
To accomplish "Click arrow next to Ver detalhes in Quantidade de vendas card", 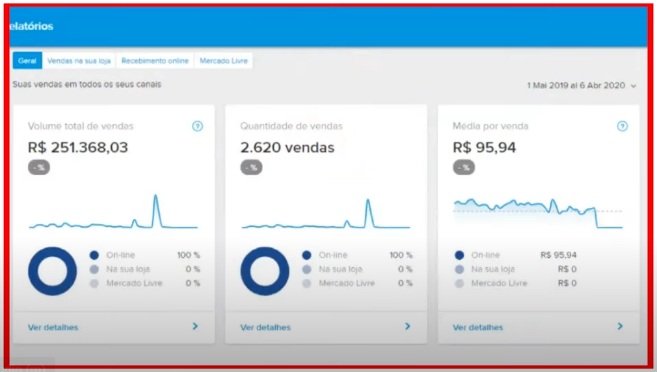I will [x=408, y=326].
